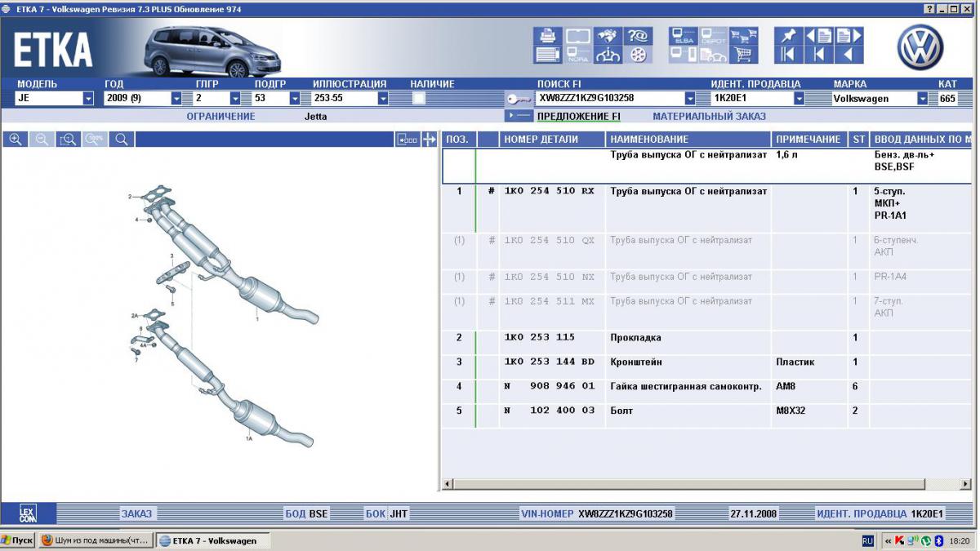The height and width of the screenshot is (551, 980).
Task: Click the panel splitter arrows icon
Action: [x=430, y=140]
